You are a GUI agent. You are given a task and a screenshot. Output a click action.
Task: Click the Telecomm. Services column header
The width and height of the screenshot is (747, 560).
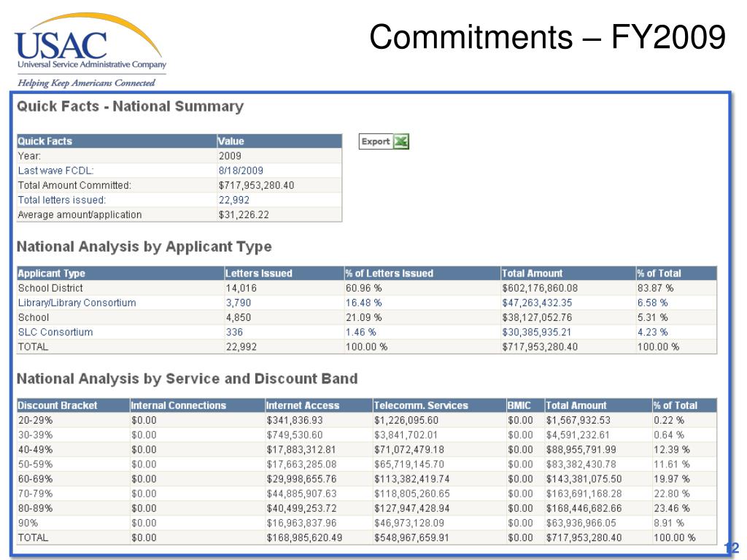click(x=439, y=405)
